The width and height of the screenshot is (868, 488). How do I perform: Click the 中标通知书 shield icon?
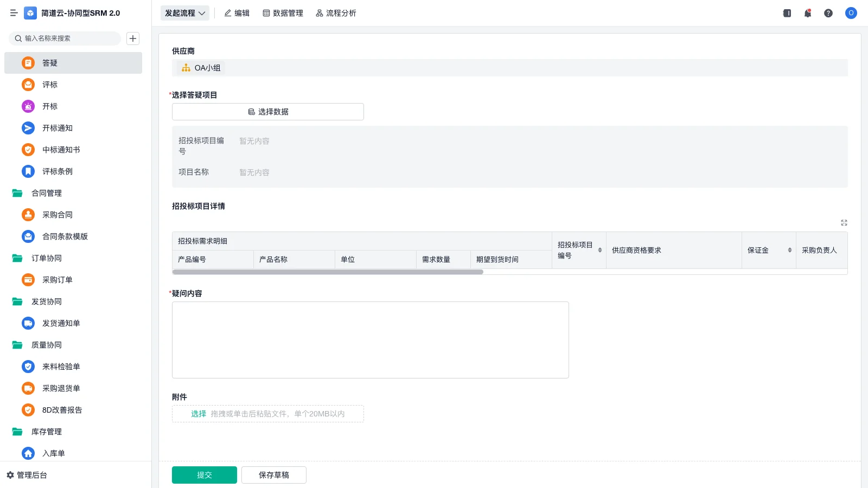(28, 150)
